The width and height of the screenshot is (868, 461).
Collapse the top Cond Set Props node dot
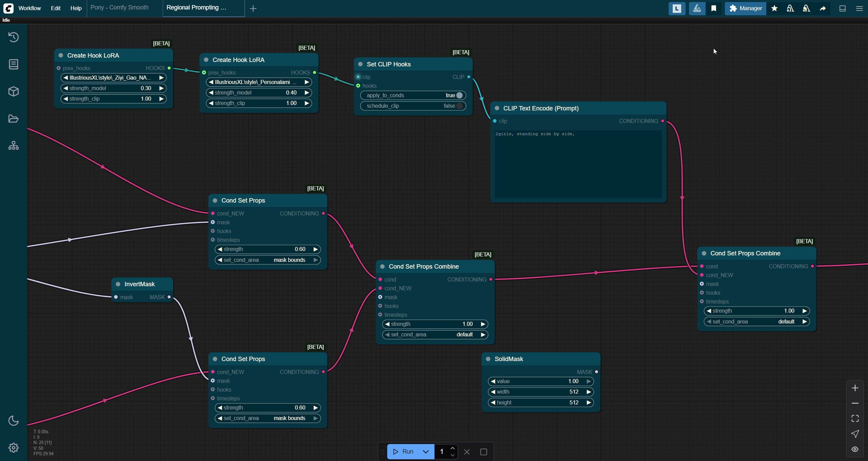[215, 201]
